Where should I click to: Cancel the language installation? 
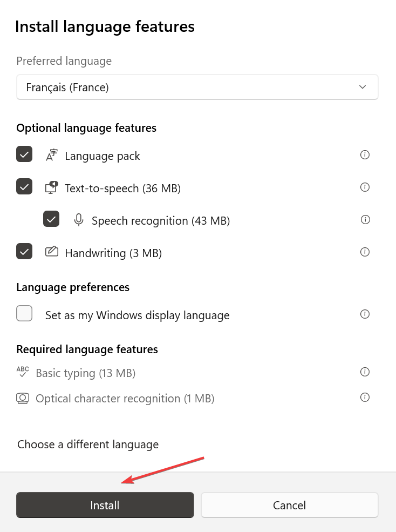coord(289,505)
